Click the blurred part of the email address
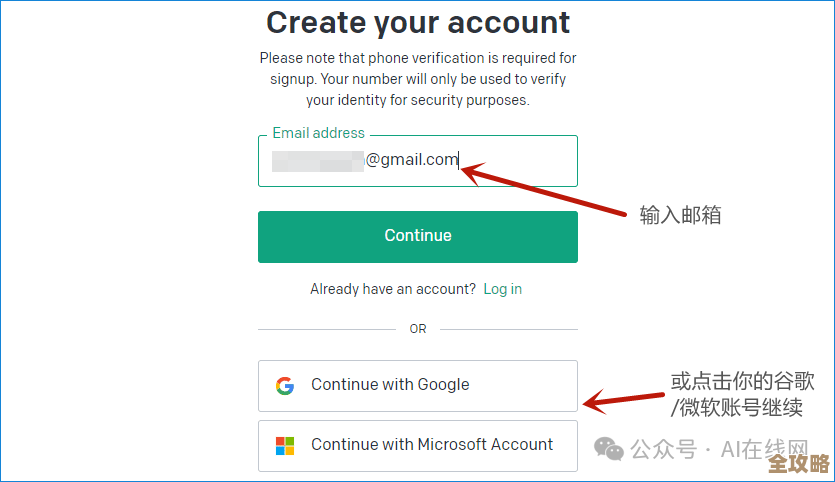 pyautogui.click(x=318, y=160)
